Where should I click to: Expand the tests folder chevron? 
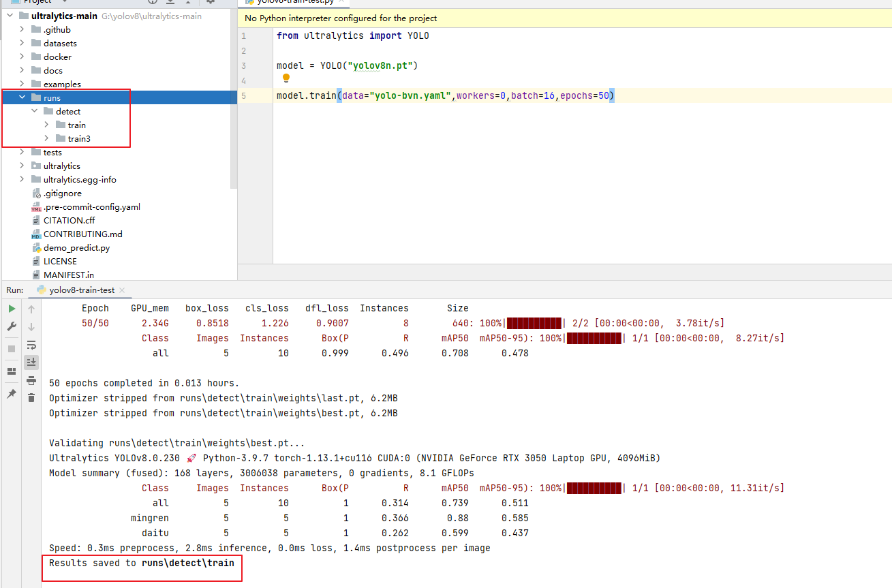[x=22, y=152]
